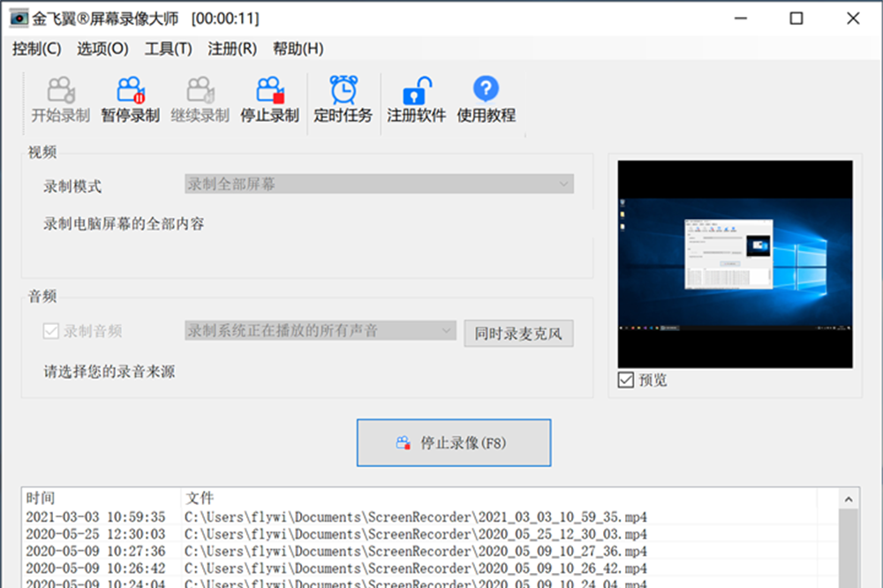Click the 注册软件 padlock icon
This screenshot has height=588, width=883.
[x=416, y=90]
